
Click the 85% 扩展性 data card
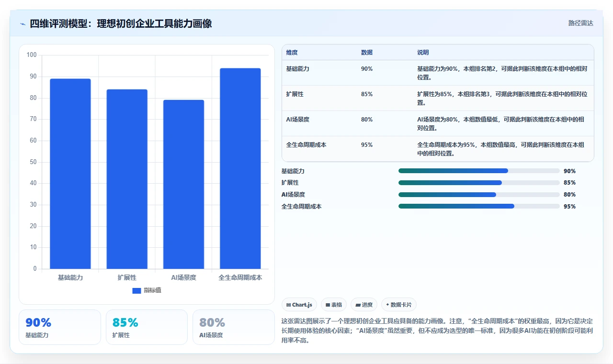point(147,327)
